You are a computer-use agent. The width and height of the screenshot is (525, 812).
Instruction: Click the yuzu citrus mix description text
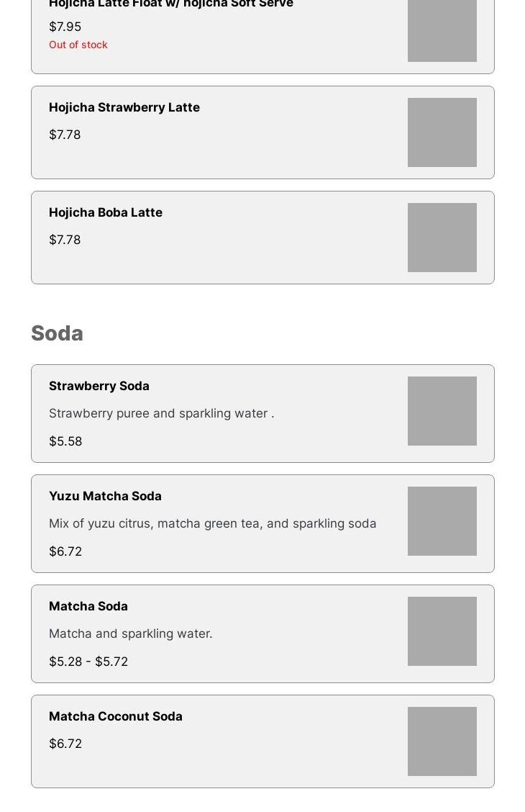pos(212,523)
